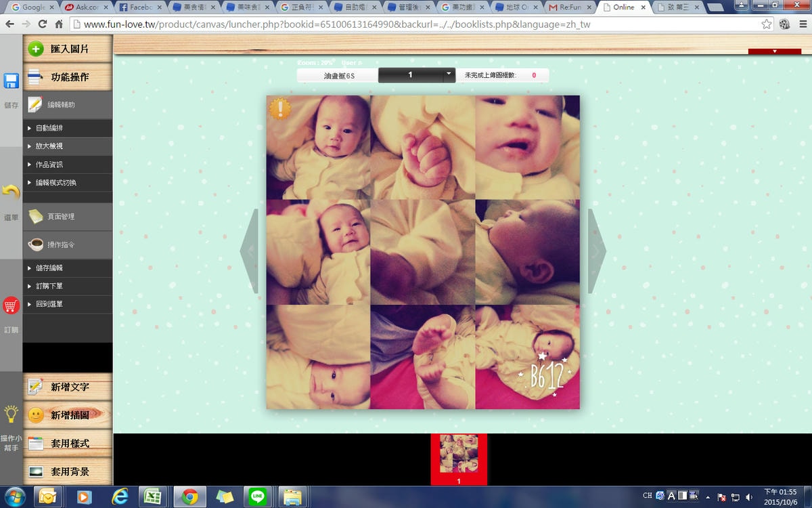The width and height of the screenshot is (812, 508).
Task: Click the 操作指令 section header
Action: pyautogui.click(x=68, y=245)
